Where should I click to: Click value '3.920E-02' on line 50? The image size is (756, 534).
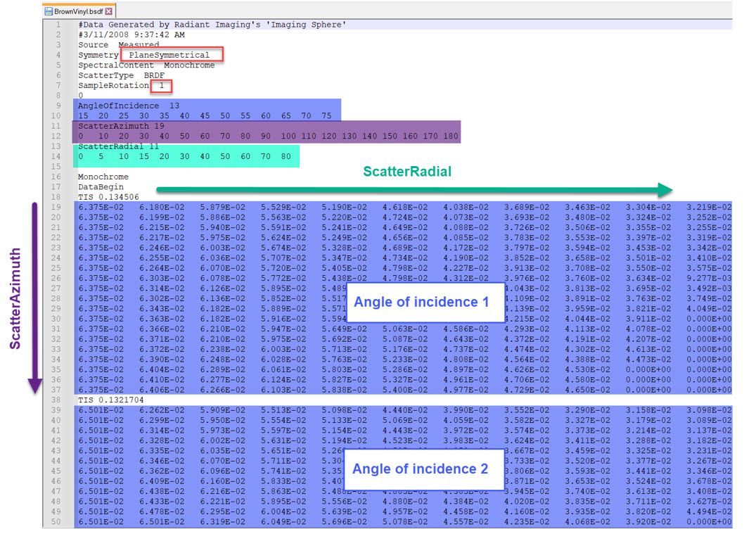648,521
